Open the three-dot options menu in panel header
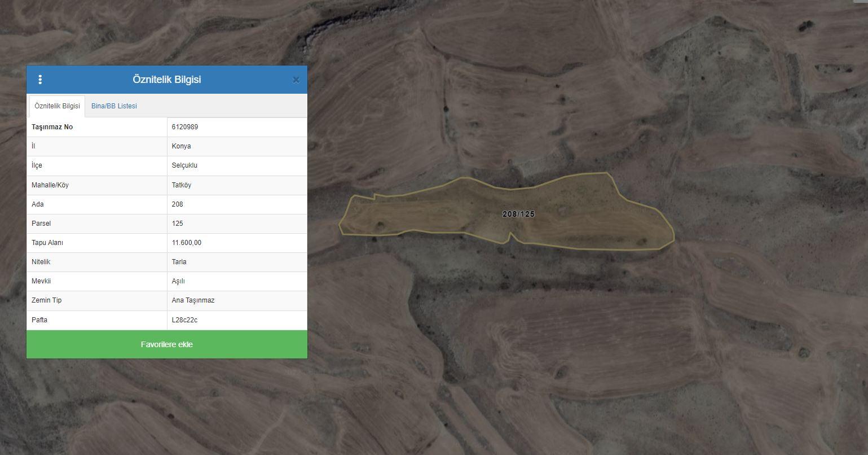 click(40, 80)
